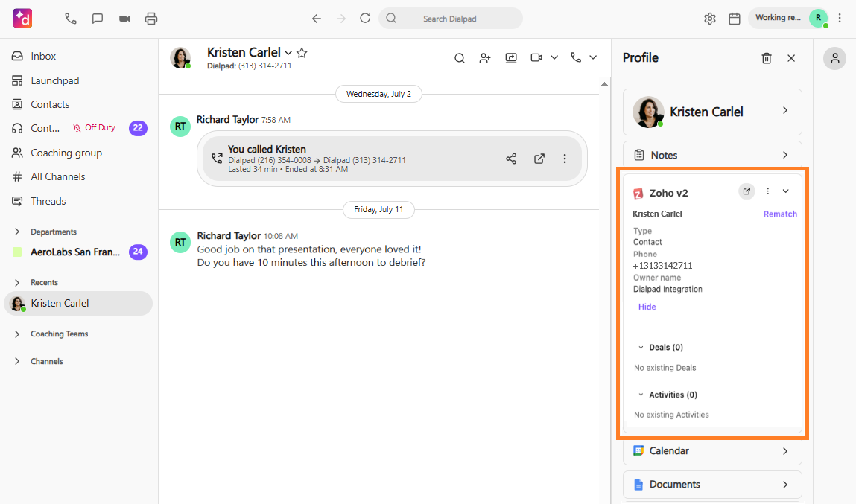Click the Hide link in Zoho
The height and width of the screenshot is (504, 856).
click(647, 307)
